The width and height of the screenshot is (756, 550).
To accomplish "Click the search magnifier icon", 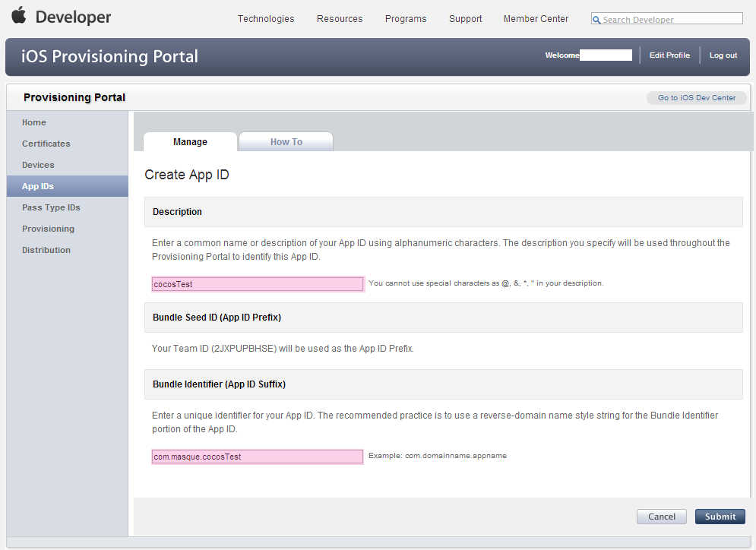I will 596,20.
